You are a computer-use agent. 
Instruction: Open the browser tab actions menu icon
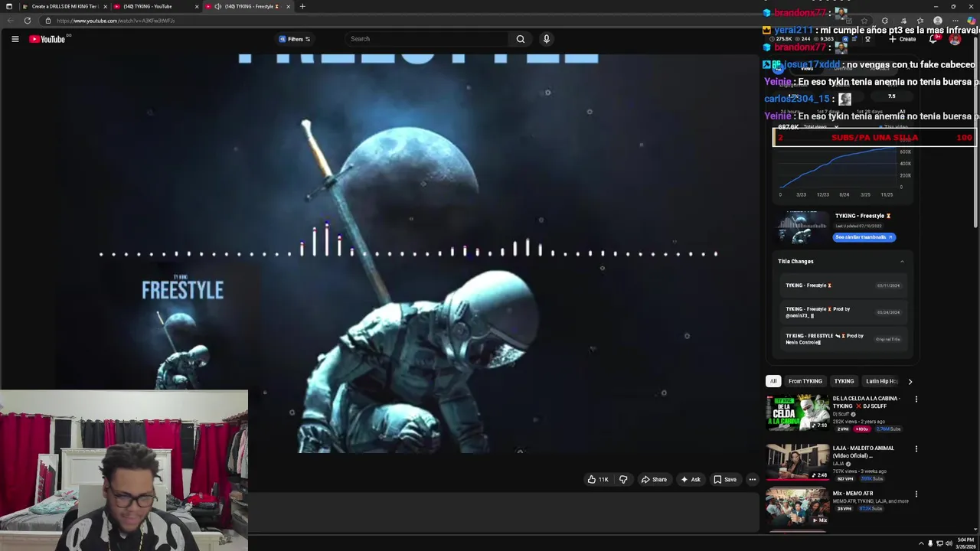[x=9, y=6]
